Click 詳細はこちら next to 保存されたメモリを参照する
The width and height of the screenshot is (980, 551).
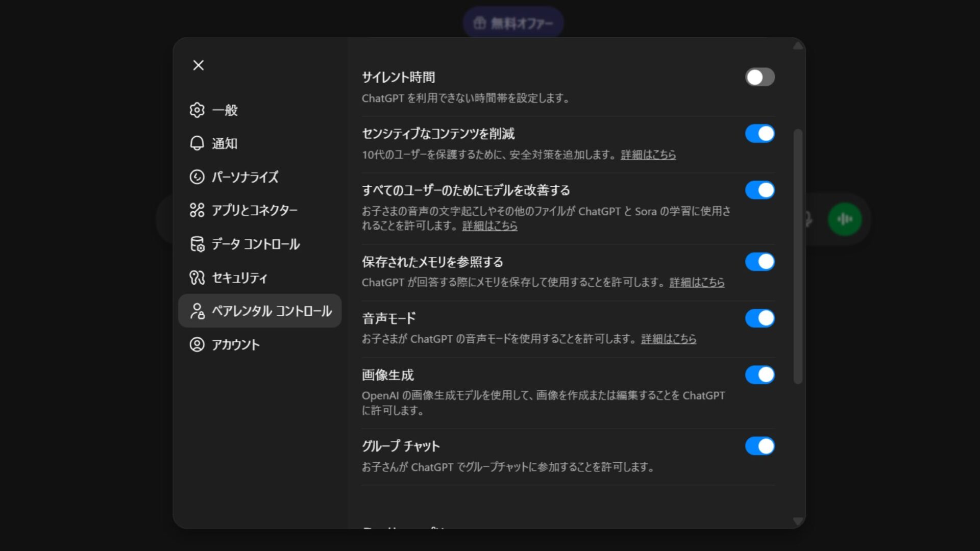(696, 283)
